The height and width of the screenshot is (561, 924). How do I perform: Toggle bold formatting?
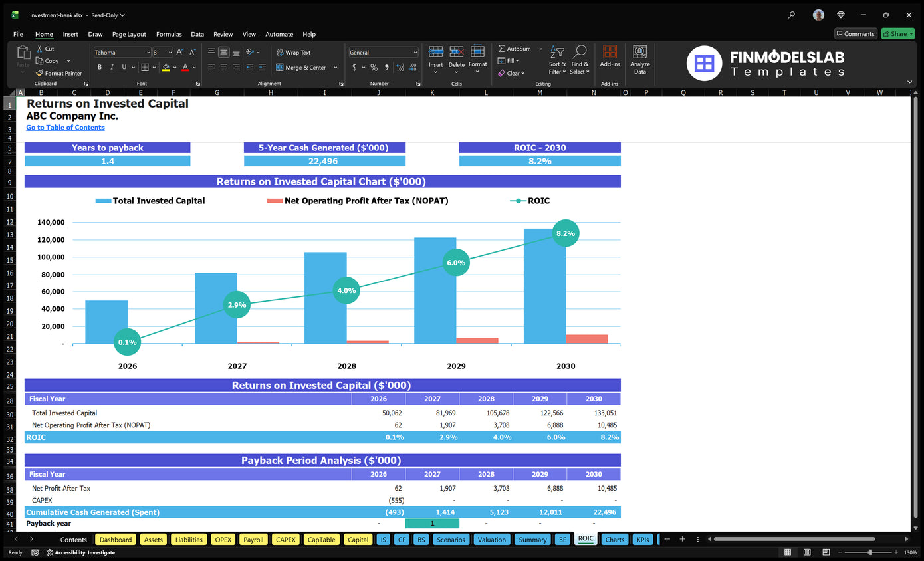click(x=100, y=67)
